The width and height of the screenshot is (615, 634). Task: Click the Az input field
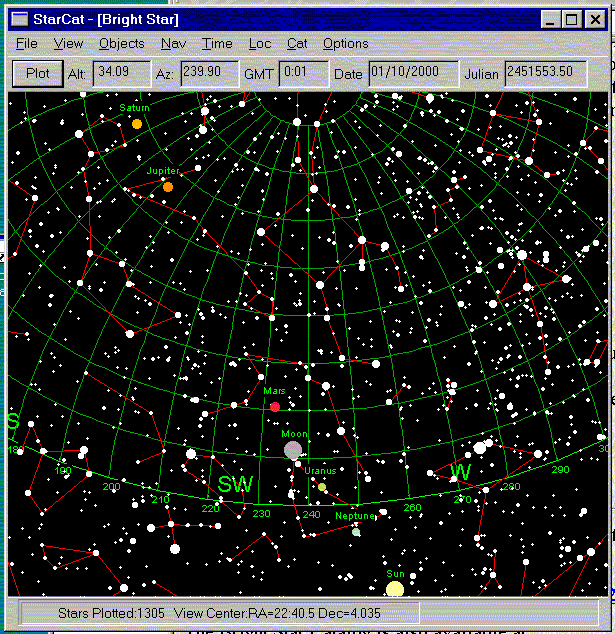tap(209, 73)
